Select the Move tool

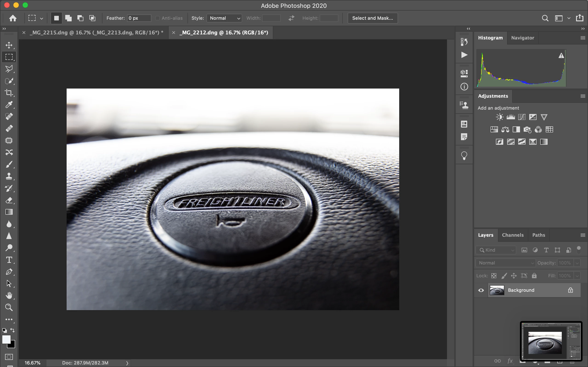coord(9,45)
